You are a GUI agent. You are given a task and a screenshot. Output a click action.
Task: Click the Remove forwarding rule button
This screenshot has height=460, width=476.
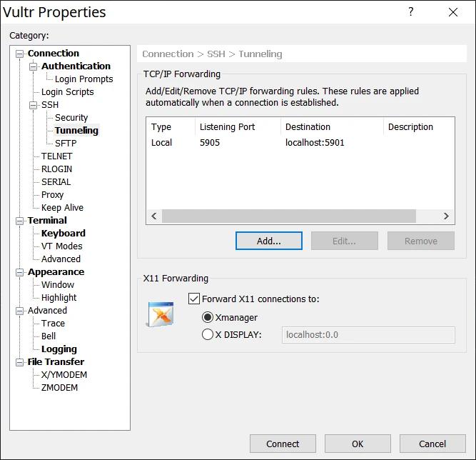[421, 241]
